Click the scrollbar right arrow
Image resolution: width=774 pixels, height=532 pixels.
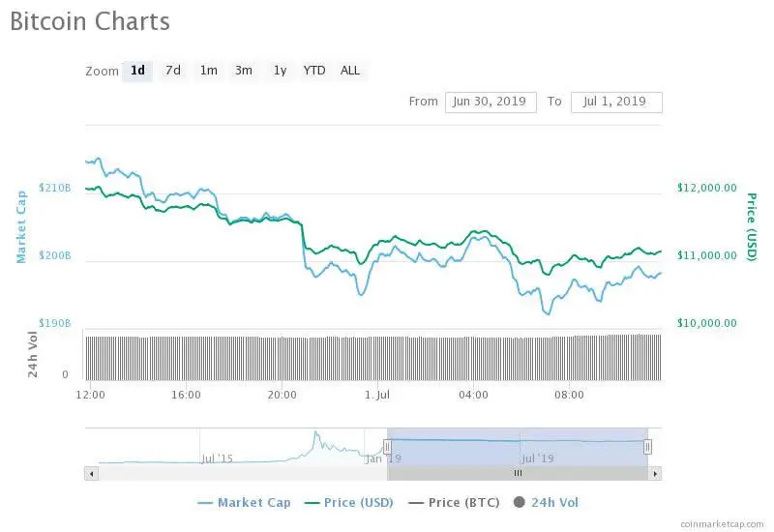(655, 473)
